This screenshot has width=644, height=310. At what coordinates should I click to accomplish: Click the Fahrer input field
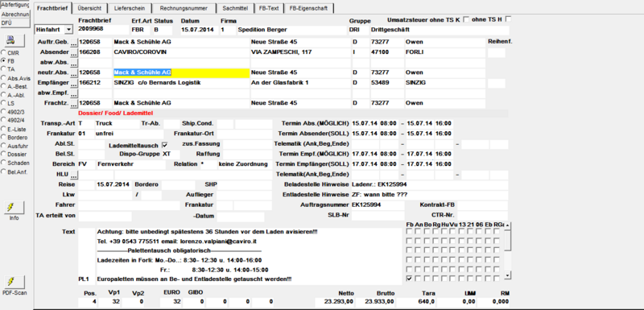[129, 205]
